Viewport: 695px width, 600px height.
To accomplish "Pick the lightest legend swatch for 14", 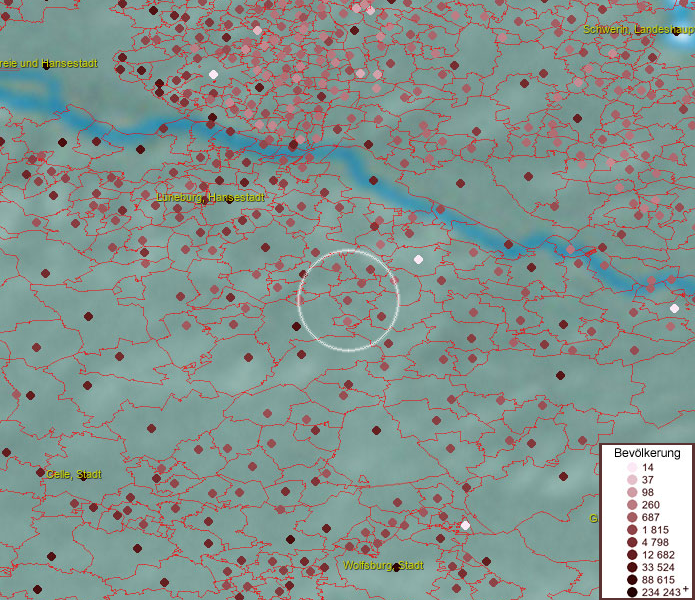I will (x=632, y=467).
